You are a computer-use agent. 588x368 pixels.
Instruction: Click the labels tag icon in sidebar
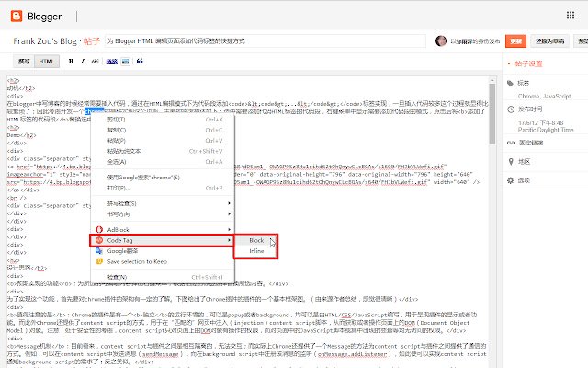pos(511,84)
